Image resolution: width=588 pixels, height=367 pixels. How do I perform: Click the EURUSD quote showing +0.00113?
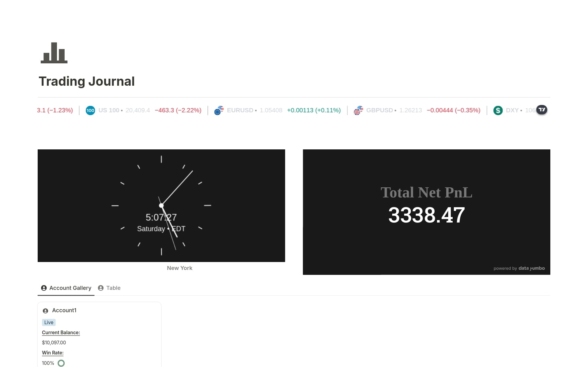(314, 110)
